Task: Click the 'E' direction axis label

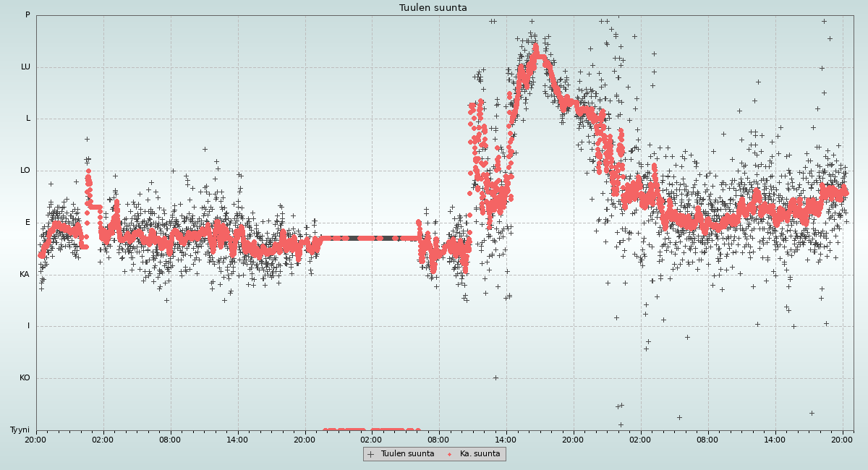Action: 28,223
